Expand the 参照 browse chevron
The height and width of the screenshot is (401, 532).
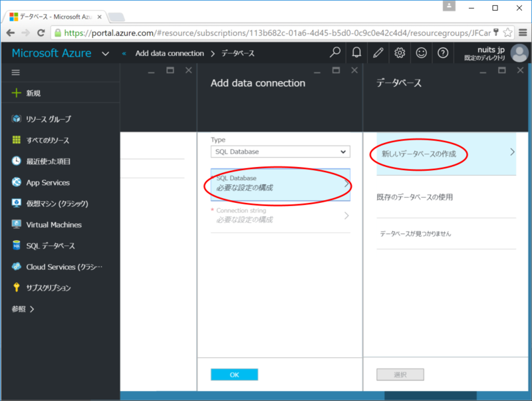tap(32, 309)
